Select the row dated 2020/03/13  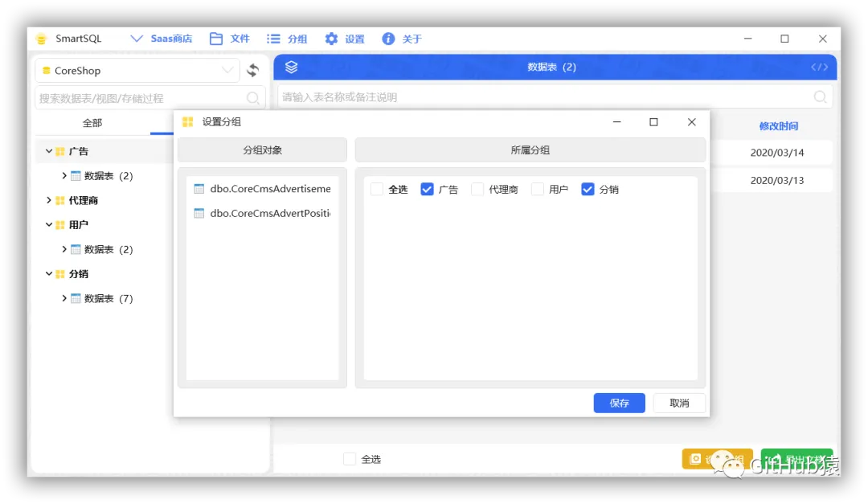click(x=777, y=180)
